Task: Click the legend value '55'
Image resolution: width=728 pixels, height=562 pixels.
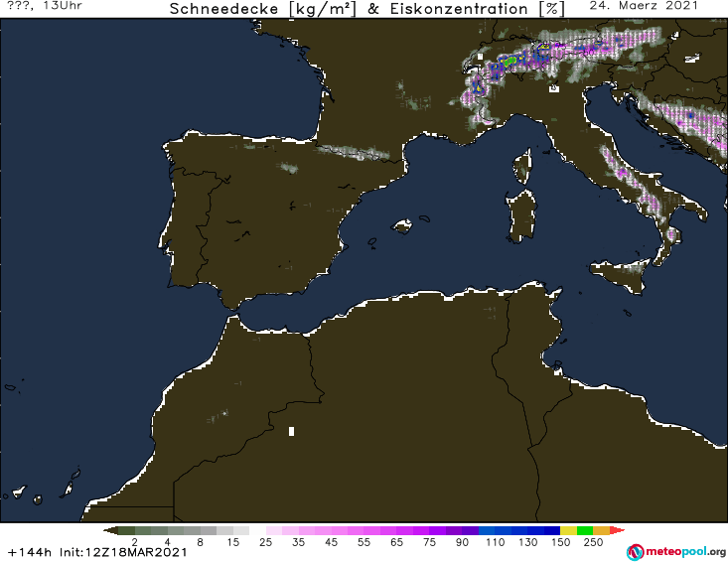Action: (364, 542)
